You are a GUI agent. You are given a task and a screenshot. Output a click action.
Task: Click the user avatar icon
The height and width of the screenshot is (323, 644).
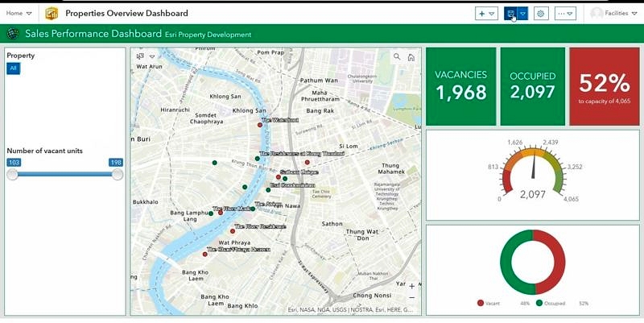(x=597, y=14)
